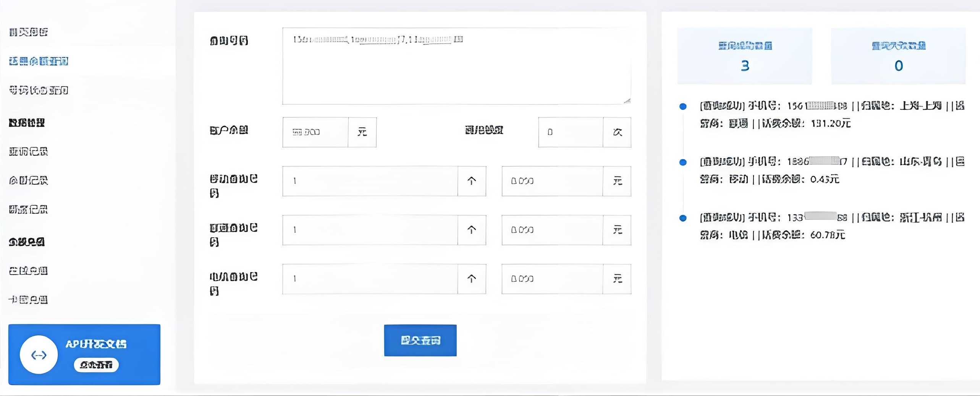The width and height of the screenshot is (980, 396).
Task: Click the account balance field with 元 suffix
Action: [x=315, y=132]
